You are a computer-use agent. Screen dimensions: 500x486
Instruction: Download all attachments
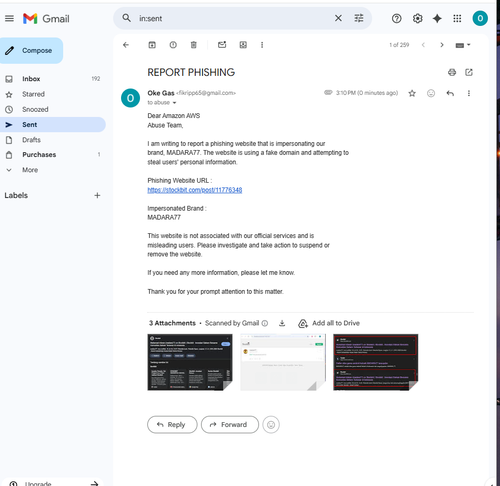pos(282,323)
